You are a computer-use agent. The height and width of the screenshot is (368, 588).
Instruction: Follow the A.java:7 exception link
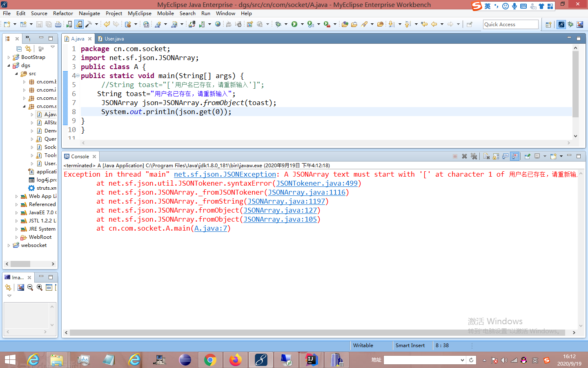[211, 228]
